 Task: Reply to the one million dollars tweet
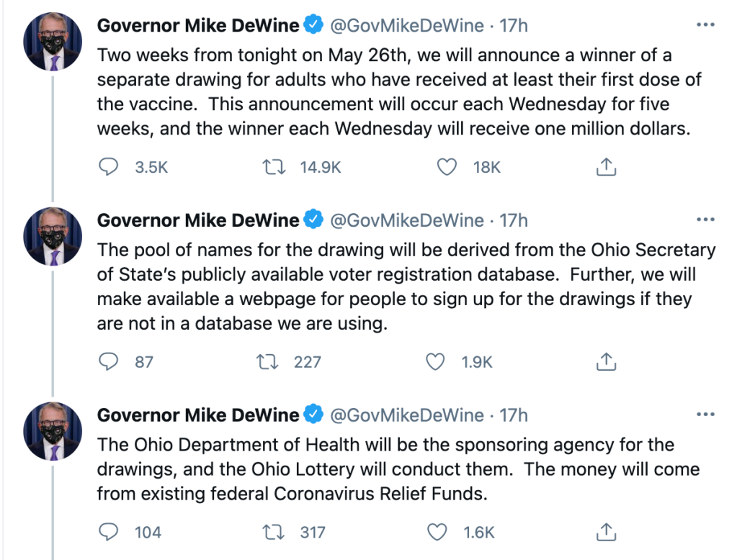click(108, 167)
